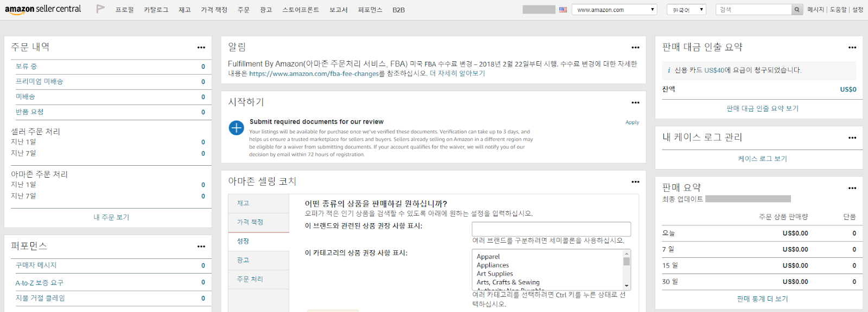Click the US$0 balance link

pyautogui.click(x=848, y=89)
